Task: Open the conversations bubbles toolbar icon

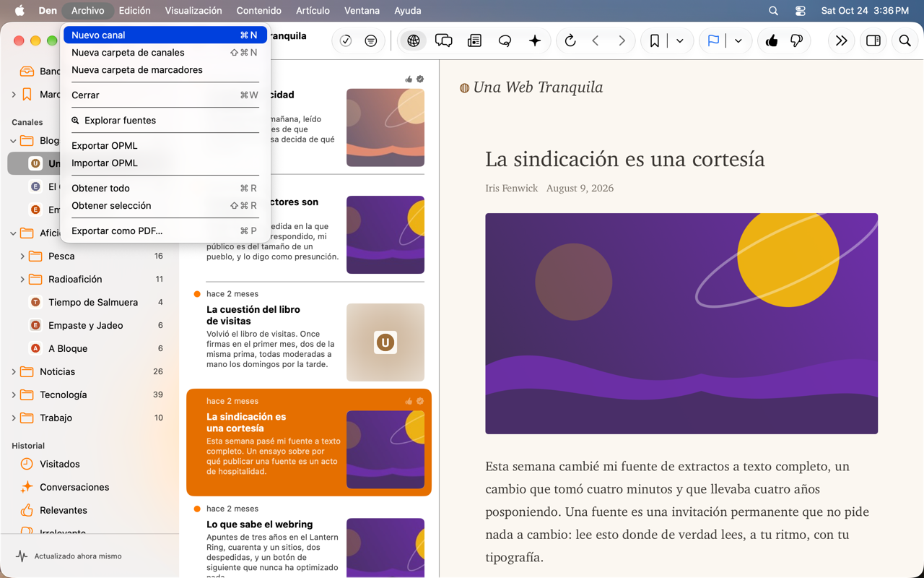Action: [444, 41]
